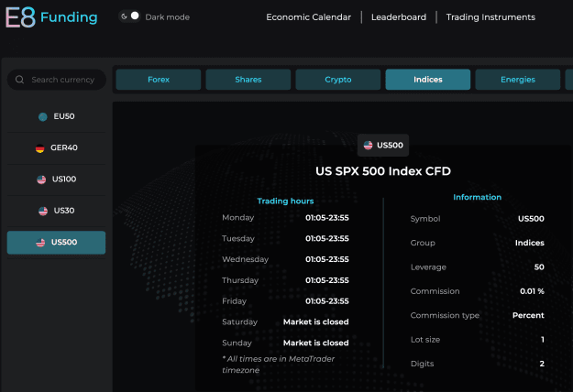Click the US flag icon beside US100
The height and width of the screenshot is (392, 573).
click(x=41, y=180)
